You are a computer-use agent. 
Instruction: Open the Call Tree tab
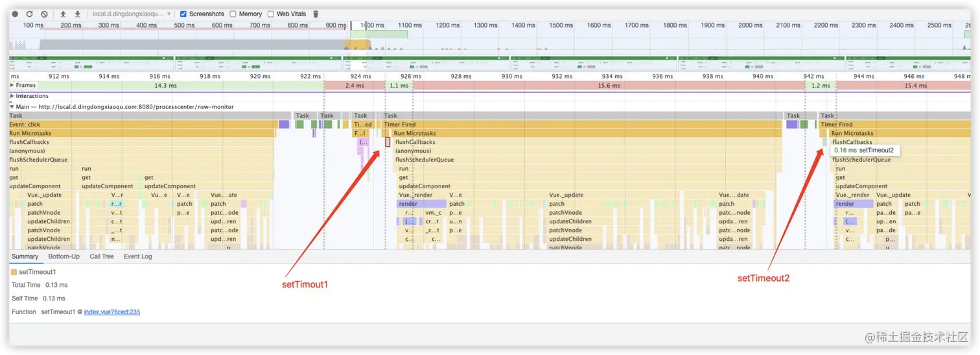pyautogui.click(x=102, y=256)
